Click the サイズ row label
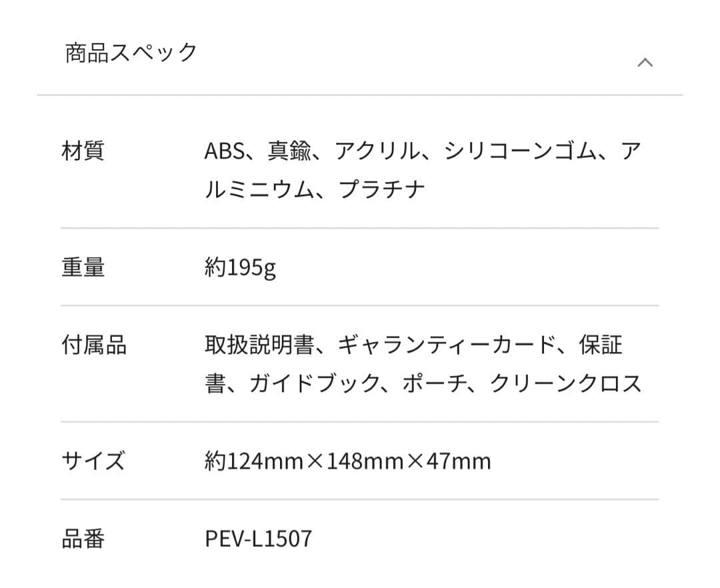This screenshot has width=720, height=588. (93, 461)
